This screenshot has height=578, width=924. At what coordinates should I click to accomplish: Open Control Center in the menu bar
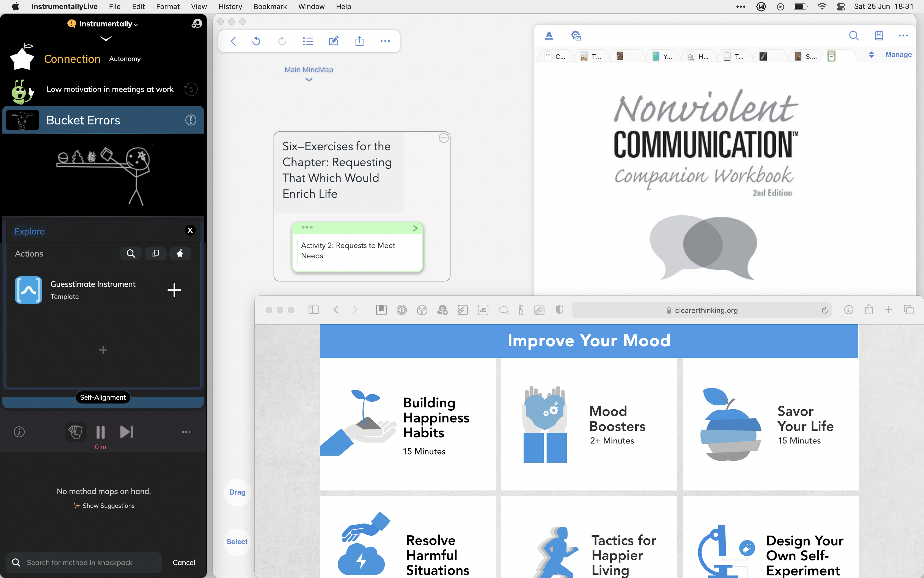tap(841, 7)
